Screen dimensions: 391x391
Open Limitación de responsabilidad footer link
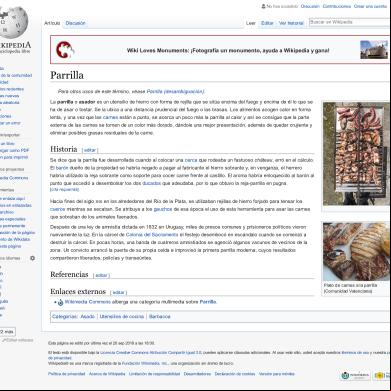click(154, 374)
